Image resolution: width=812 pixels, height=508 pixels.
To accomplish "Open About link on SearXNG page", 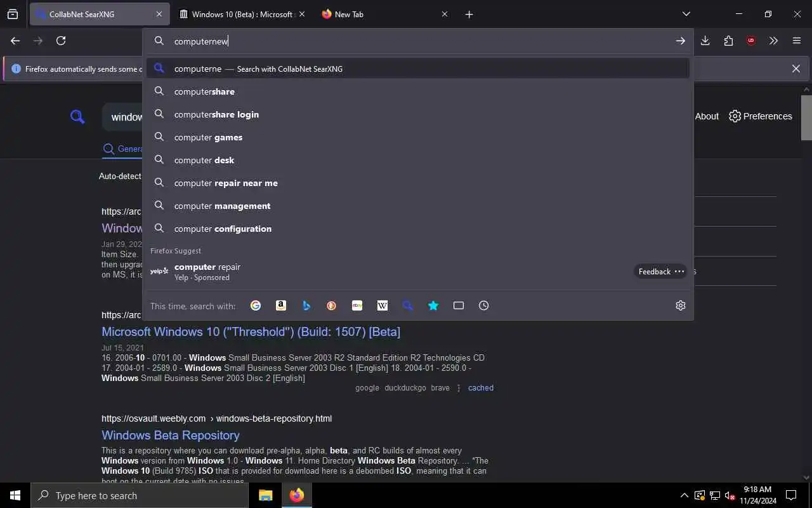I will tap(707, 116).
